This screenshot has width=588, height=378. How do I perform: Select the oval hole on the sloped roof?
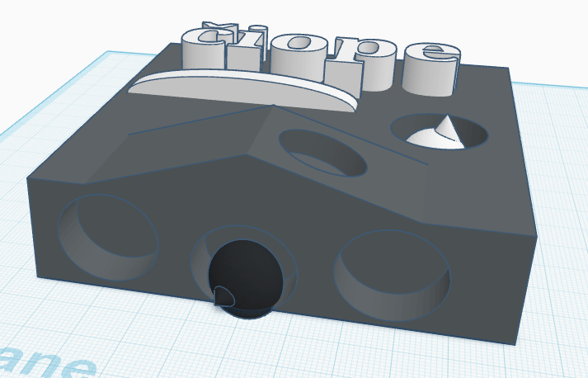(322, 151)
